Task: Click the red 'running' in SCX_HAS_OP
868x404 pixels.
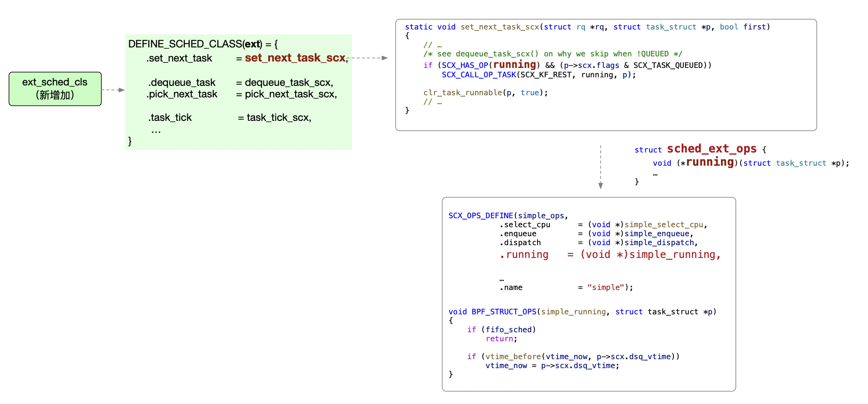Action: [515, 64]
